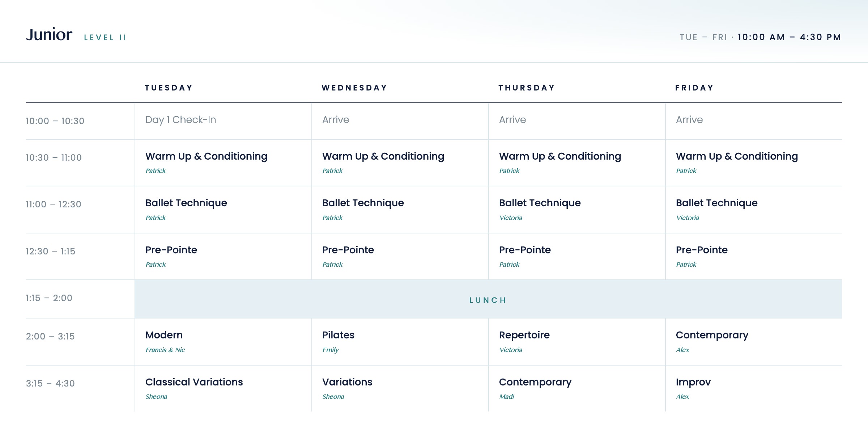Image resolution: width=868 pixels, height=422 pixels.
Task: Select Victoria under Friday's Ballet Technique
Action: point(688,218)
